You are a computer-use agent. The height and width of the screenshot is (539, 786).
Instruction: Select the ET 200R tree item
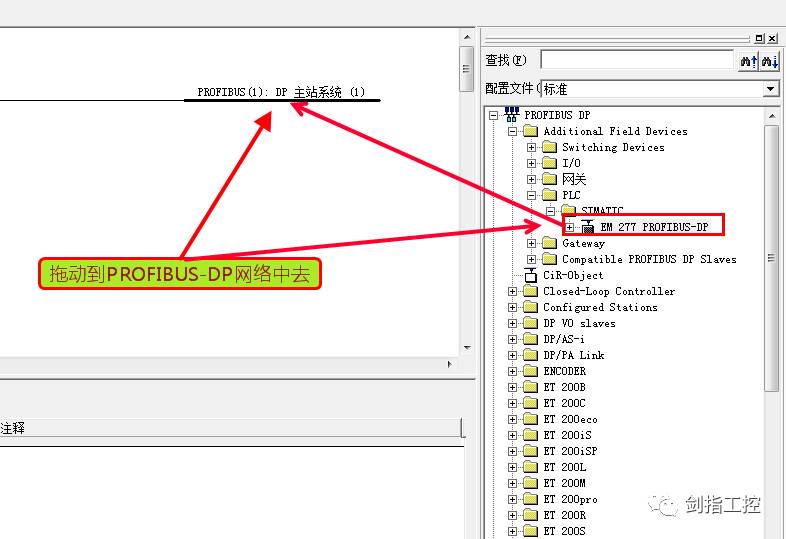(564, 515)
